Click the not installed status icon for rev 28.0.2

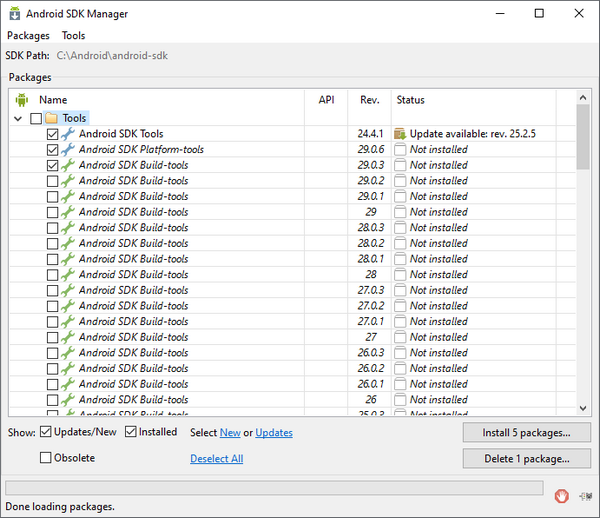400,243
